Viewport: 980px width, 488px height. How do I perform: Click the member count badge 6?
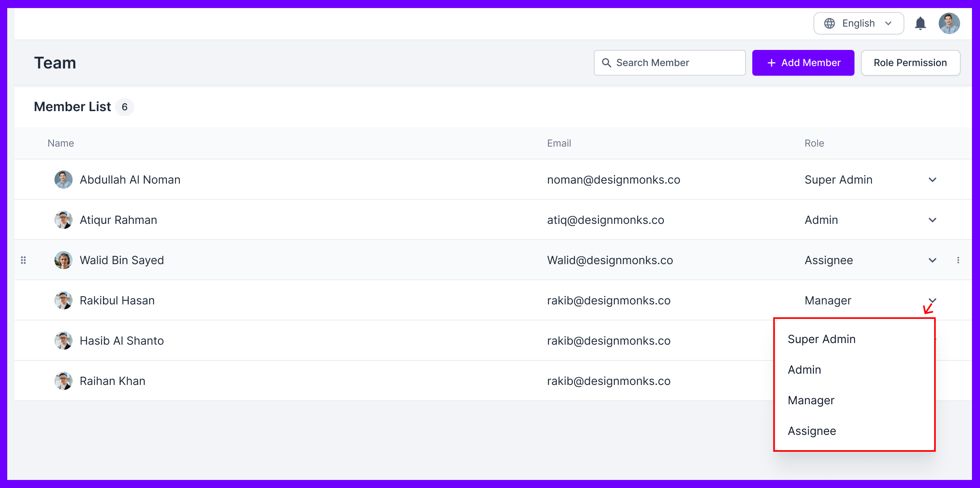(x=125, y=107)
